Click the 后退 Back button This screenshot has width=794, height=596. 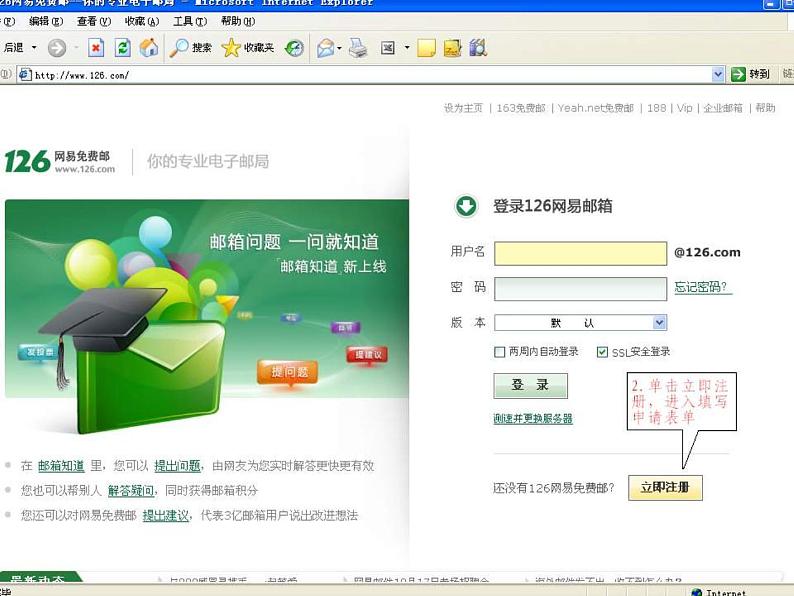click(13, 48)
